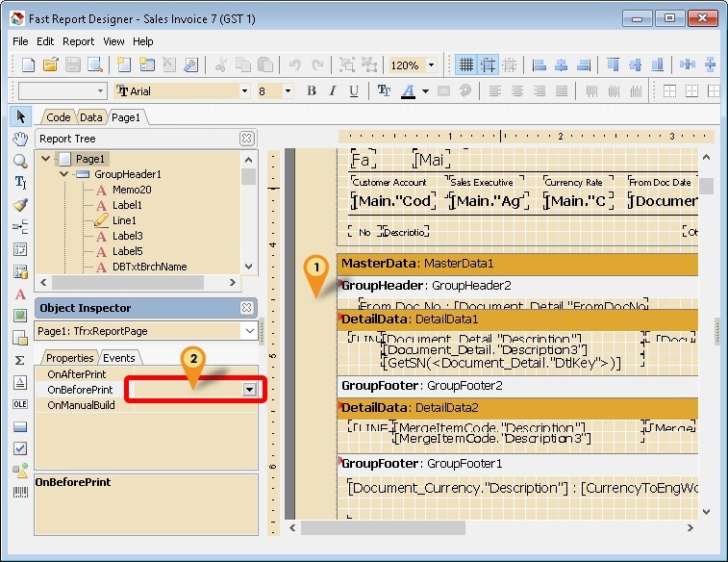Image resolution: width=728 pixels, height=562 pixels.
Task: Click the font size input field
Action: [268, 91]
